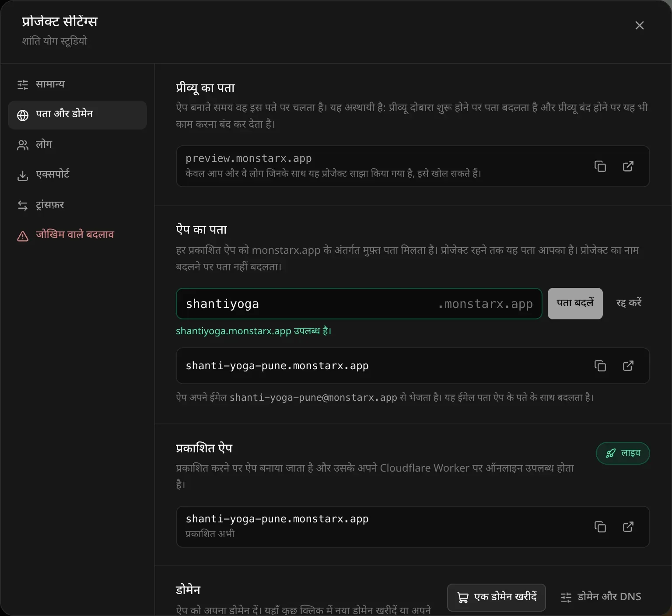Viewport: 672px width, 616px height.
Task: Close the प्रोजेक्ट सेटिंग्स dialog
Action: point(640,25)
